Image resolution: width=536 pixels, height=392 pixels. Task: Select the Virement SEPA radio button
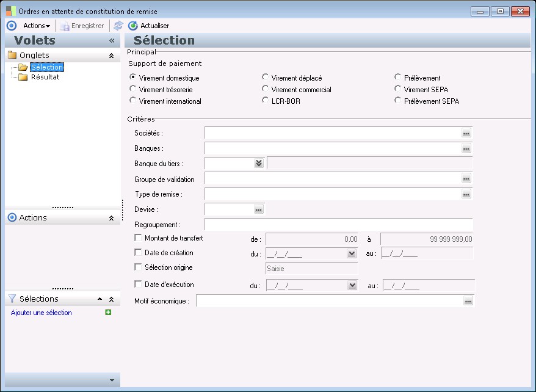[x=398, y=89]
